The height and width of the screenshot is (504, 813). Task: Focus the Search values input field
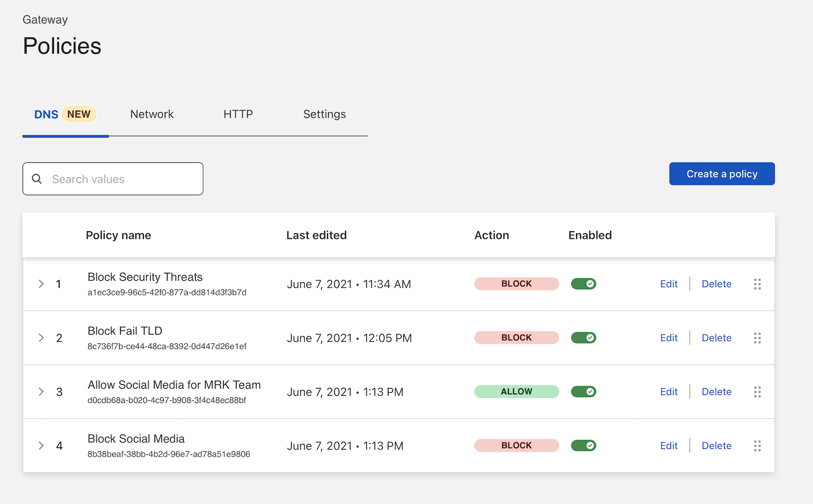pyautogui.click(x=122, y=179)
